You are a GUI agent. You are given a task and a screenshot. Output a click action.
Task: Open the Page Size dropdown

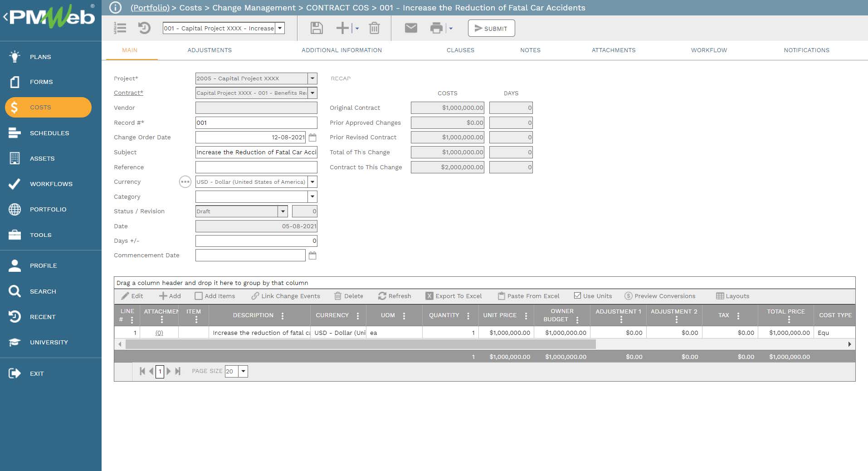244,371
